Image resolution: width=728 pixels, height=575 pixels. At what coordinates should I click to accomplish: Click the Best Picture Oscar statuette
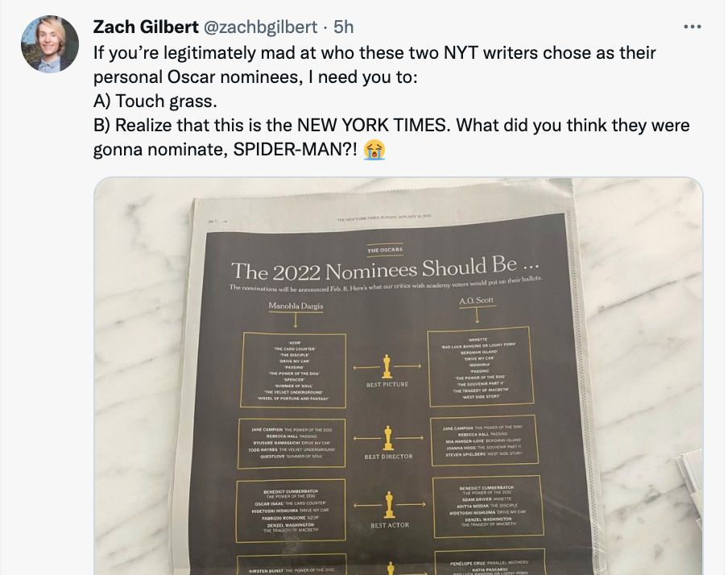coord(387,366)
